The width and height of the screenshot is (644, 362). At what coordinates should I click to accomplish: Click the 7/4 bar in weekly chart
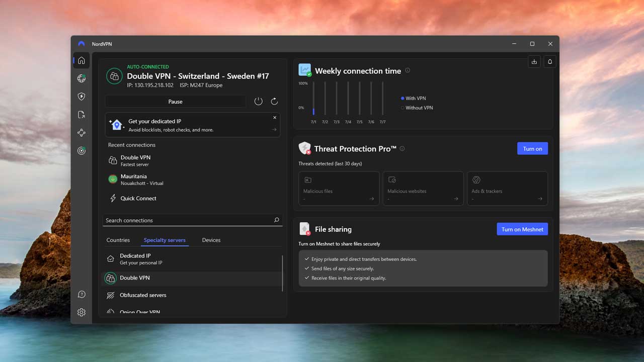pyautogui.click(x=348, y=98)
